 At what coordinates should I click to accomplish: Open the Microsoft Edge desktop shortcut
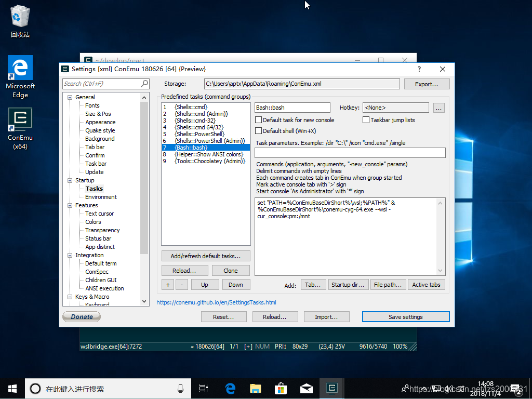(x=20, y=77)
